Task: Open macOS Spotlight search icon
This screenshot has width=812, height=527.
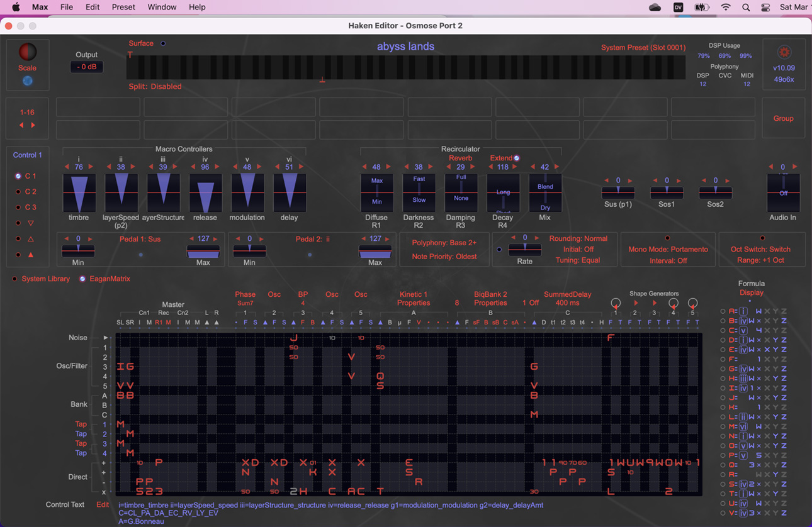Action: tap(746, 8)
